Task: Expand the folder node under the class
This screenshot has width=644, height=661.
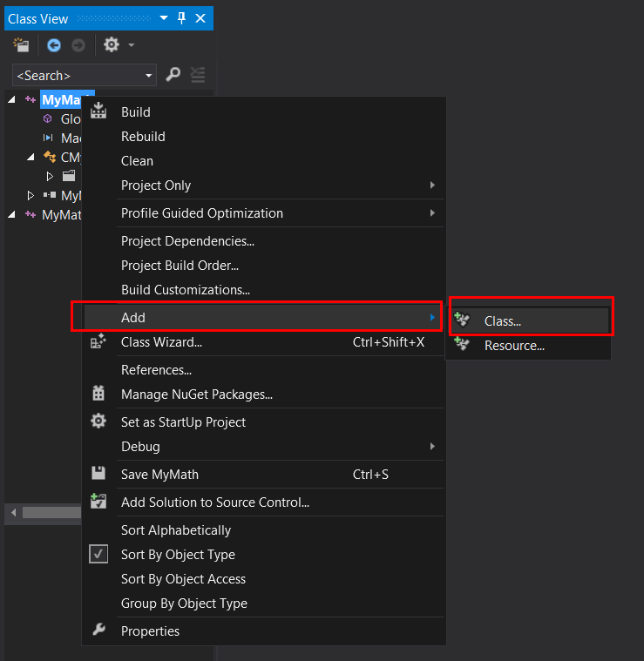Action: tap(50, 176)
